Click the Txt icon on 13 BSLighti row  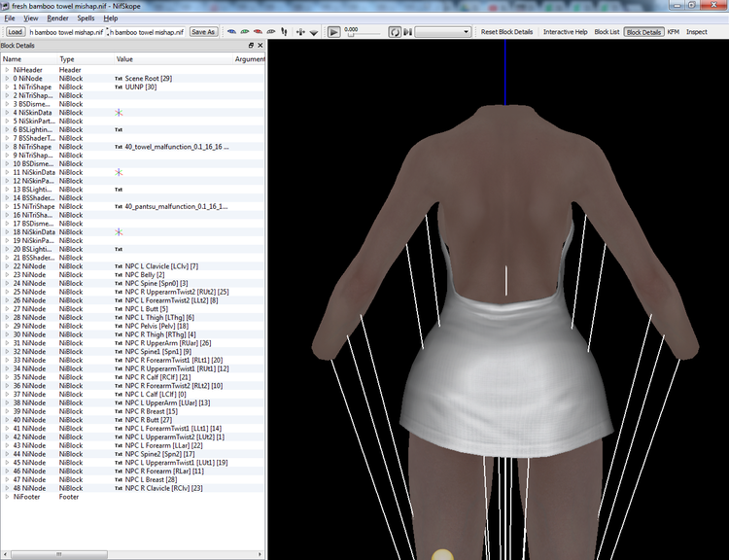pyautogui.click(x=119, y=190)
